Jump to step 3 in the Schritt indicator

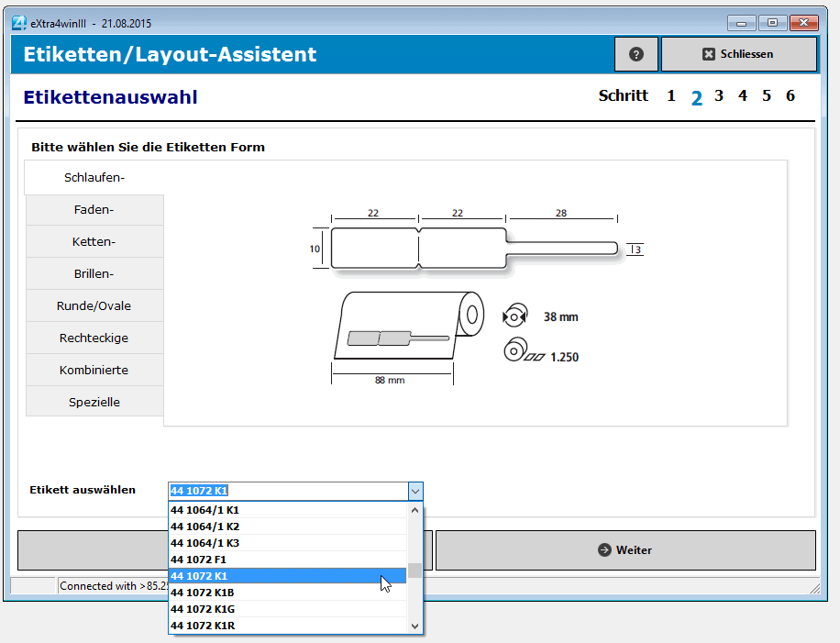tap(719, 96)
